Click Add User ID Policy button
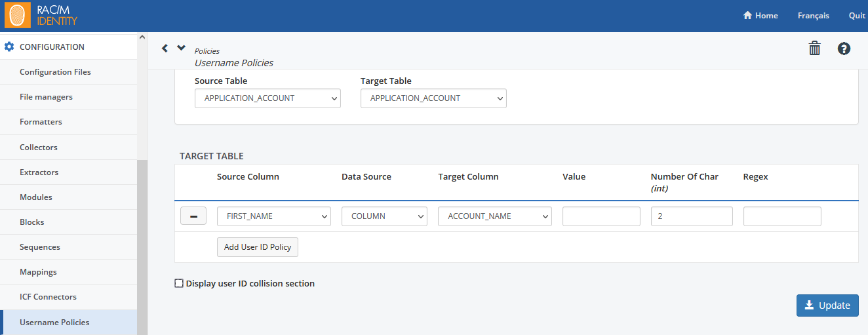Screen dimensions: 868x335 [258, 247]
